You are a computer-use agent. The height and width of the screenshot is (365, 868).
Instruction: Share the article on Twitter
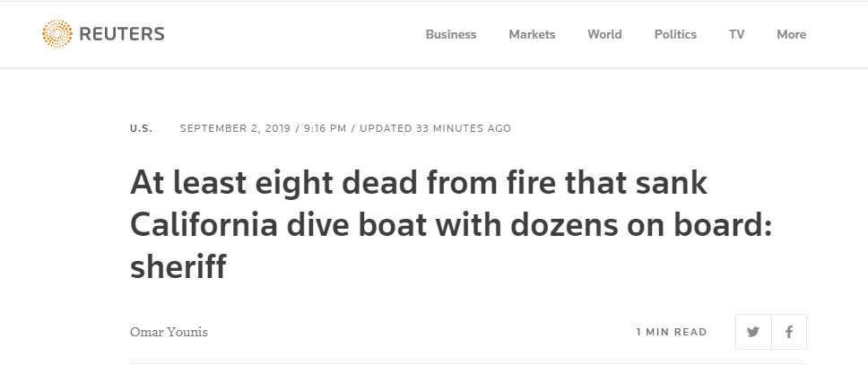753,332
